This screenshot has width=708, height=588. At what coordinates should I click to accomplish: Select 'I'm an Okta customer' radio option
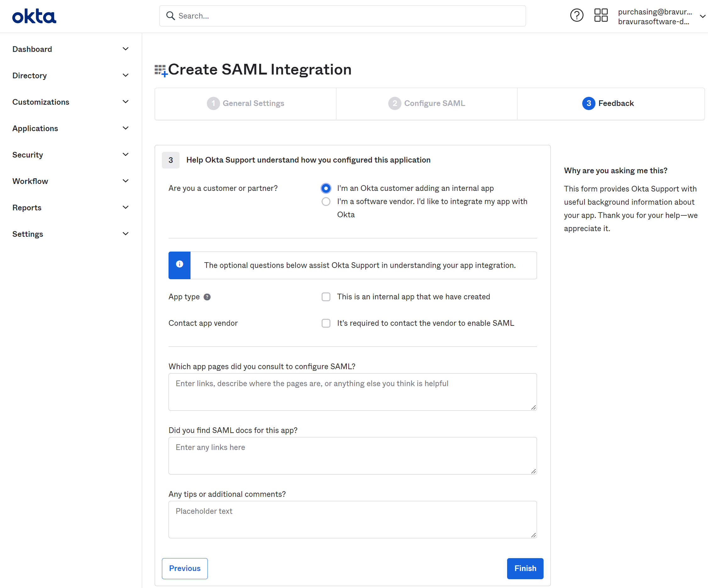click(326, 188)
